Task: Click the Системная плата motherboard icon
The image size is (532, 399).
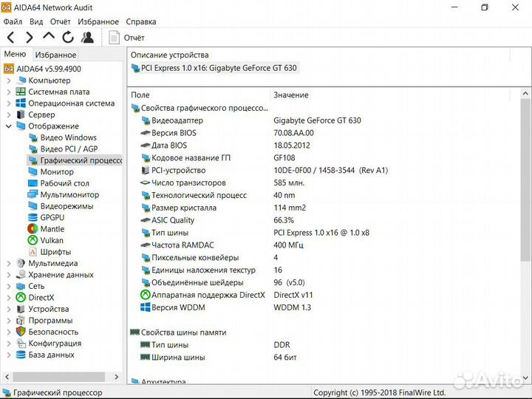Action: coord(21,92)
